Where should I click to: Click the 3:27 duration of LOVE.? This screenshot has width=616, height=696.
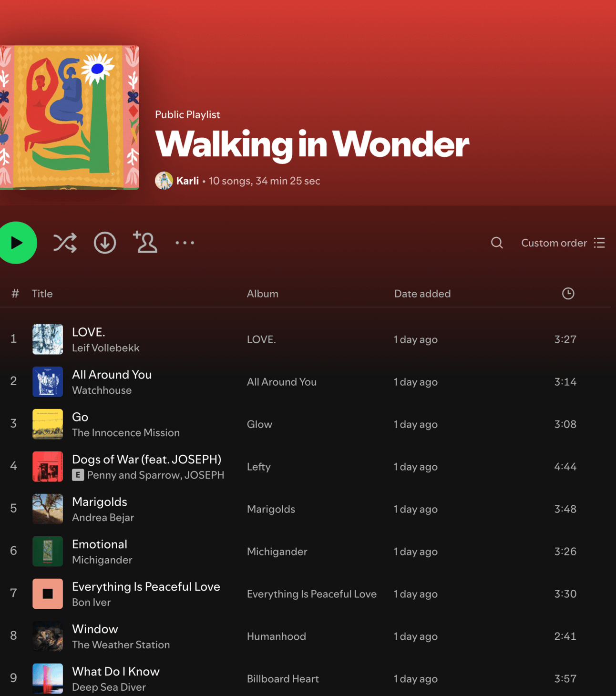565,339
